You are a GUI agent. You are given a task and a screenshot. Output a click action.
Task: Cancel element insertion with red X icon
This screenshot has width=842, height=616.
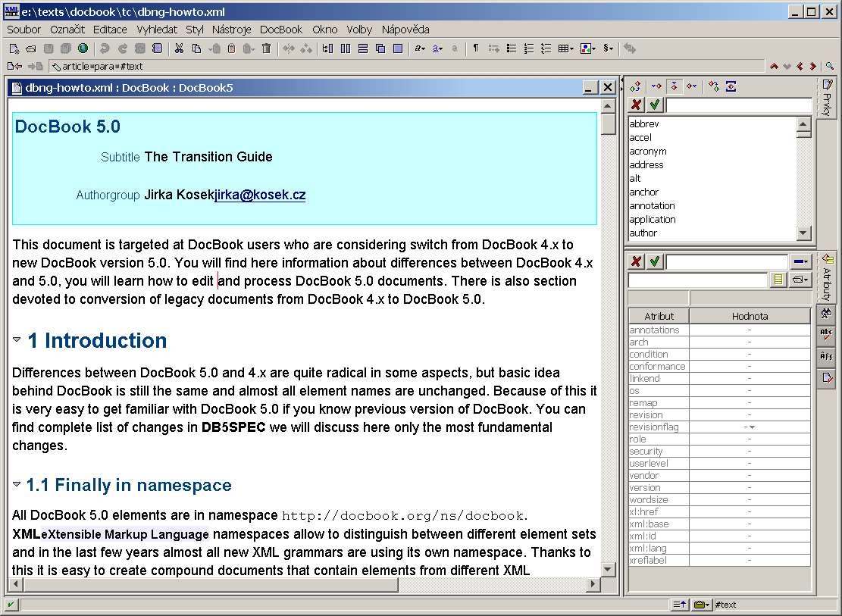(x=636, y=104)
